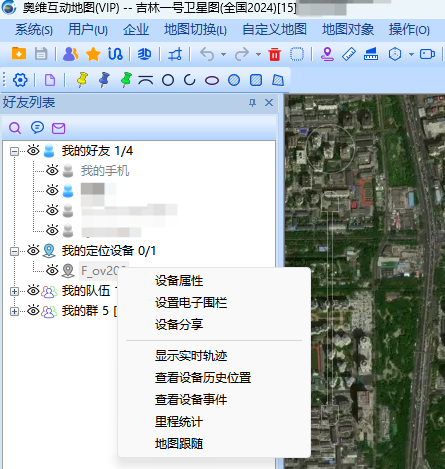
Task: Open the friends users icon in toolbar
Action: point(71,54)
